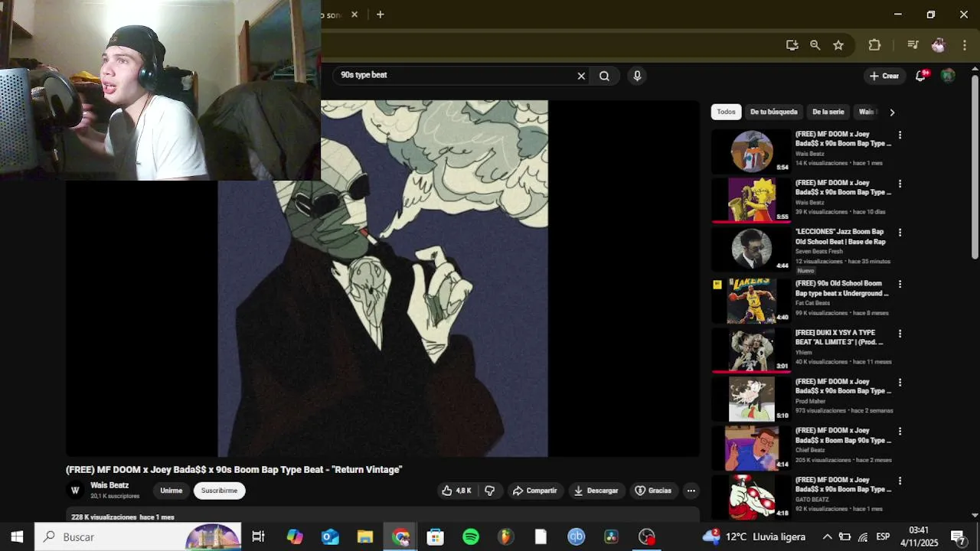This screenshot has width=980, height=551.
Task: Select the partially hidden 'Wais' chip
Action: [867, 112]
